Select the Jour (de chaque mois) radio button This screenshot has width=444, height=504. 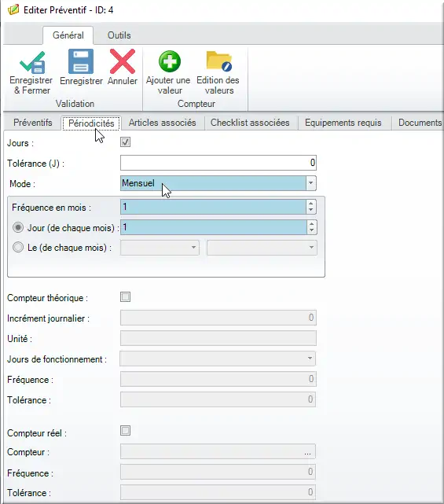pos(18,227)
